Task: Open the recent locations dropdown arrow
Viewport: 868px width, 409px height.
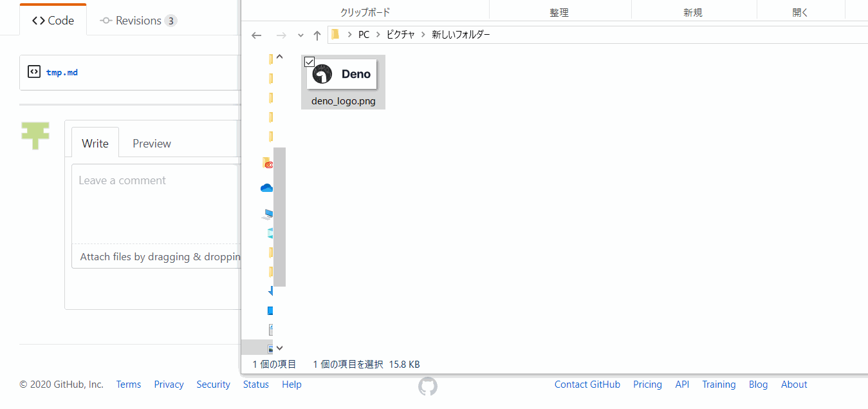Action: pos(300,35)
